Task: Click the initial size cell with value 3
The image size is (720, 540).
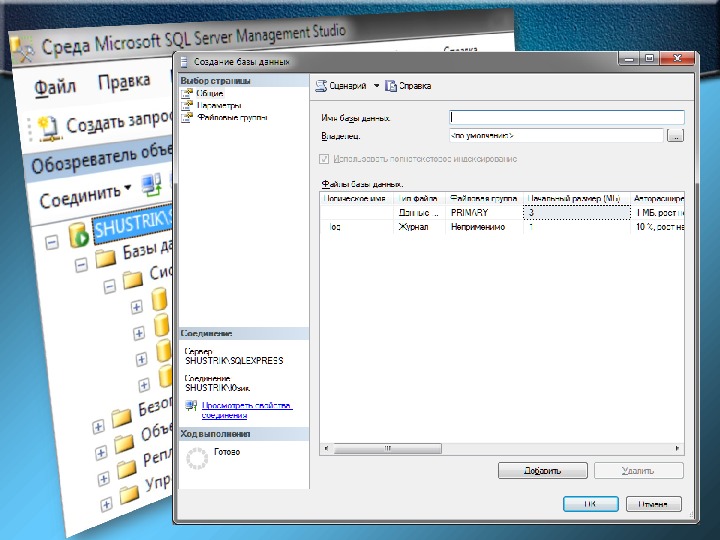Action: point(577,213)
